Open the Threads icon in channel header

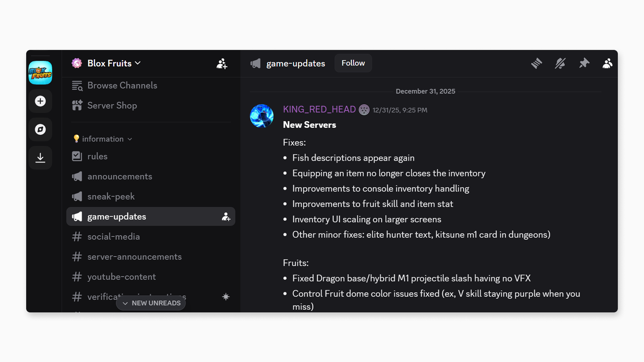click(x=537, y=63)
